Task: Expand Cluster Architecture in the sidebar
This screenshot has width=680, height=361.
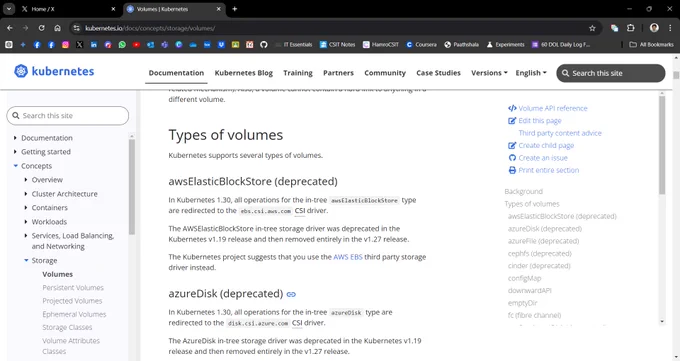Action: 26,194
